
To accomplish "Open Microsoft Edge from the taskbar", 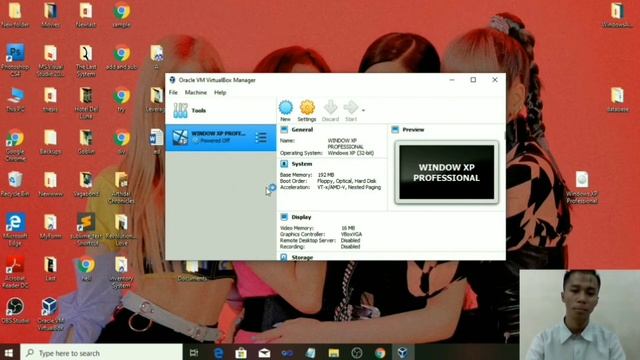I will (218, 353).
